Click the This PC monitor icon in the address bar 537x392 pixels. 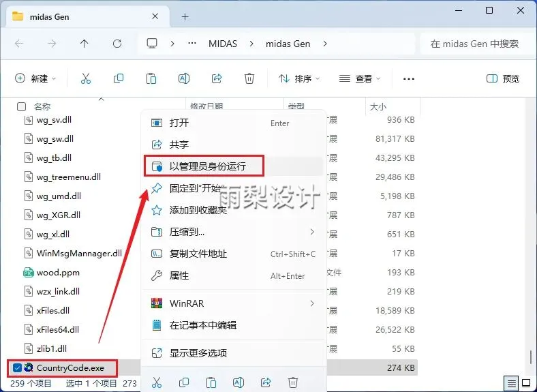pos(152,44)
